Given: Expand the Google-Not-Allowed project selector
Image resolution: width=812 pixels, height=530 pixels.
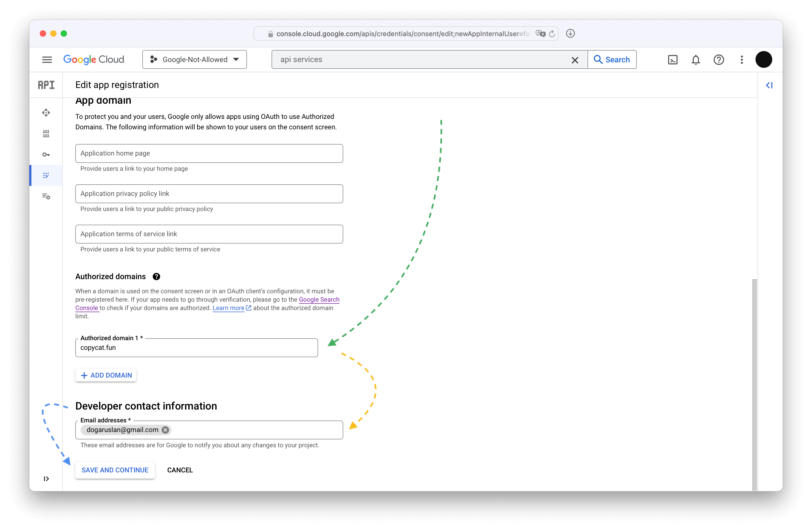Looking at the screenshot, I should coord(194,59).
